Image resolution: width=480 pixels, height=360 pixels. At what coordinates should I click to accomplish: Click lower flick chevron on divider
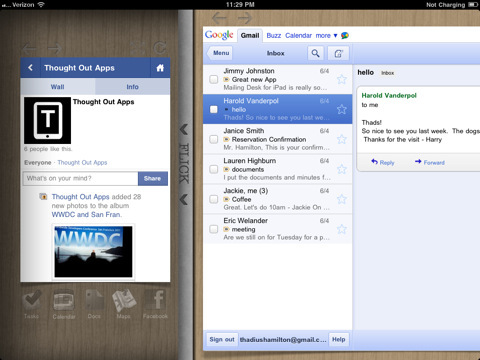pos(184,199)
